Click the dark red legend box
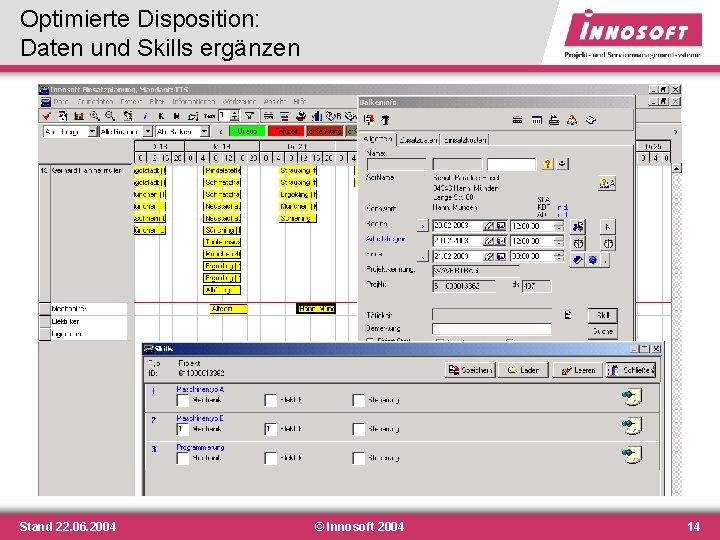This screenshot has width=720, height=540. click(x=325, y=131)
